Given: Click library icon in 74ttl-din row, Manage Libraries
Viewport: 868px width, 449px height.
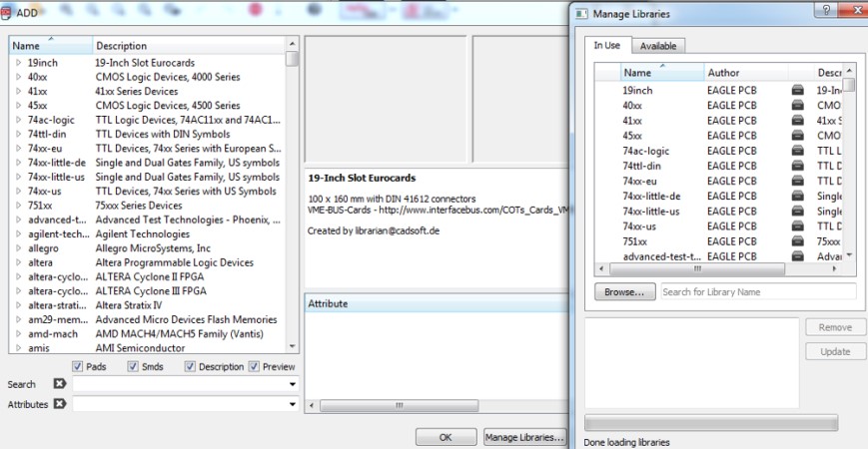Looking at the screenshot, I should click(798, 166).
